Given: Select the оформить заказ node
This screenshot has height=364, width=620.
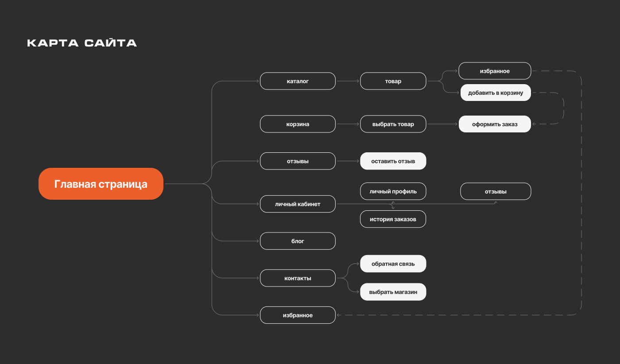Looking at the screenshot, I should (x=495, y=124).
